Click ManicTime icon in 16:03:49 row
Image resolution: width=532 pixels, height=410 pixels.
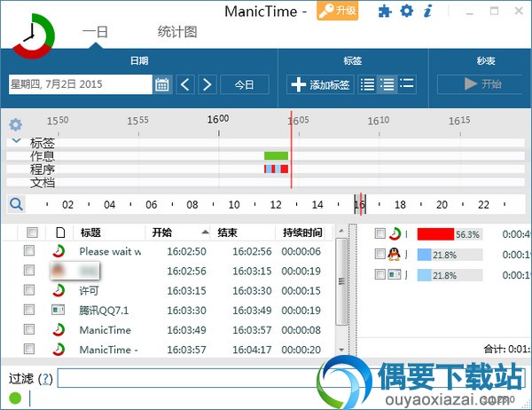click(x=59, y=329)
